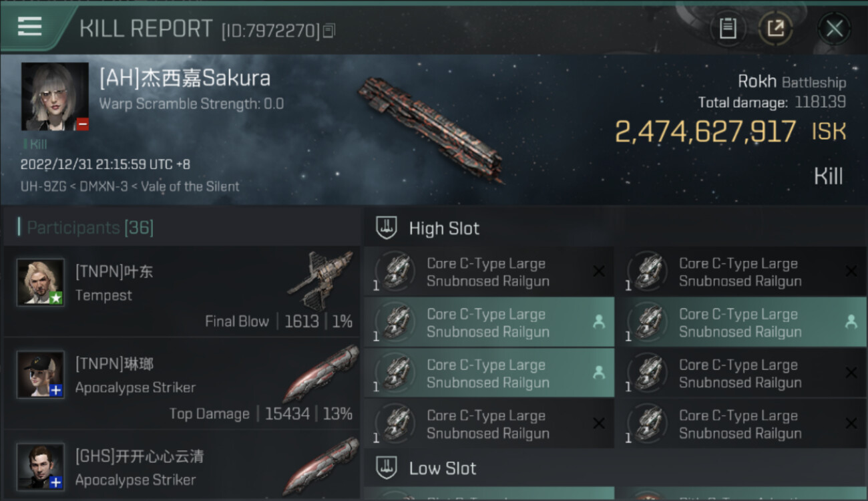
Task: Select the Low Slot section header
Action: pos(442,468)
